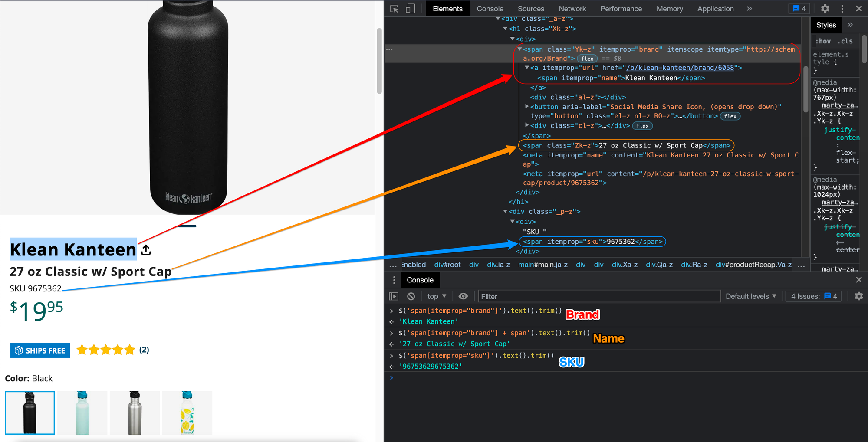Select the main#main.ja-z breadcrumb
Image resolution: width=868 pixels, height=442 pixels.
(x=542, y=265)
